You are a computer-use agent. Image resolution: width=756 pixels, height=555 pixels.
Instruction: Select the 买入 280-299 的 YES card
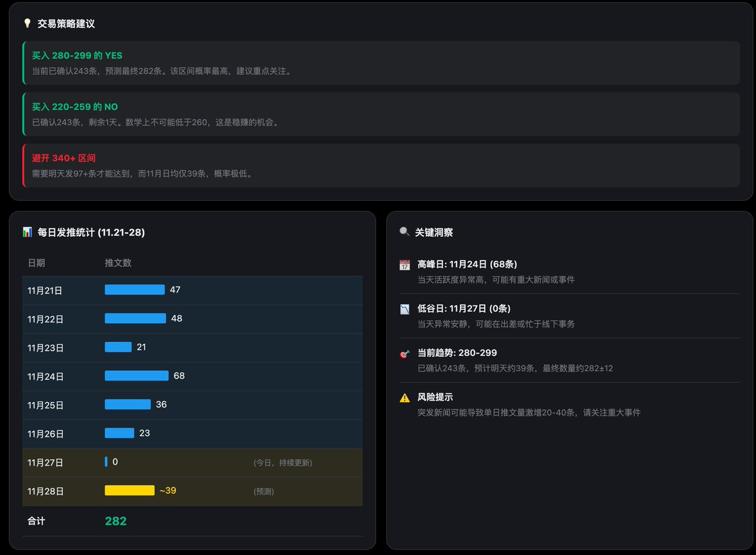[x=381, y=63]
